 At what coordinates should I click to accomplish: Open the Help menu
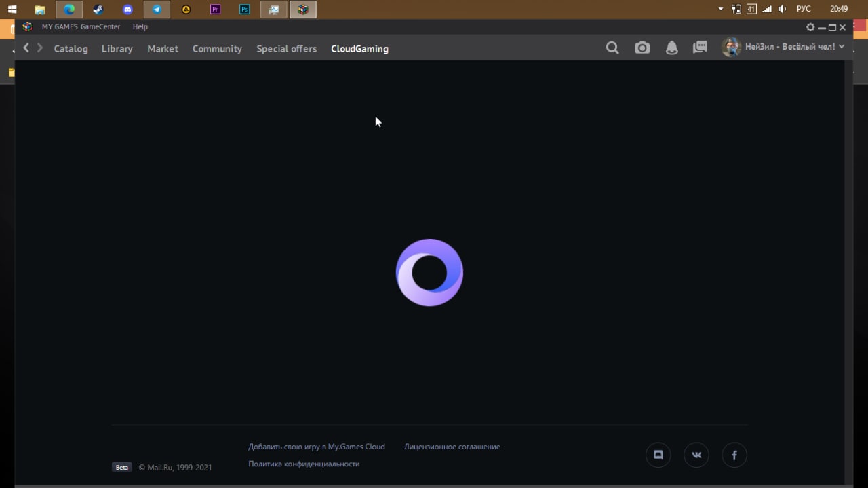(140, 26)
